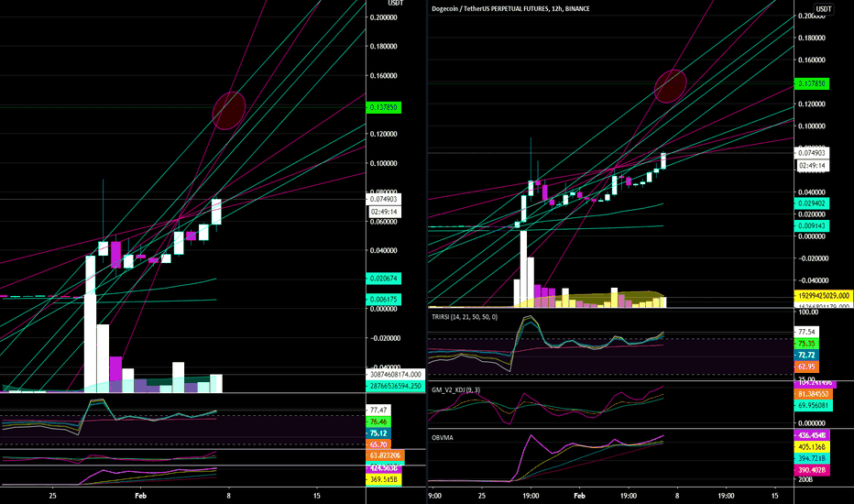Select green 0.137850 price label on left chart
854x504 pixels.
pyautogui.click(x=384, y=108)
